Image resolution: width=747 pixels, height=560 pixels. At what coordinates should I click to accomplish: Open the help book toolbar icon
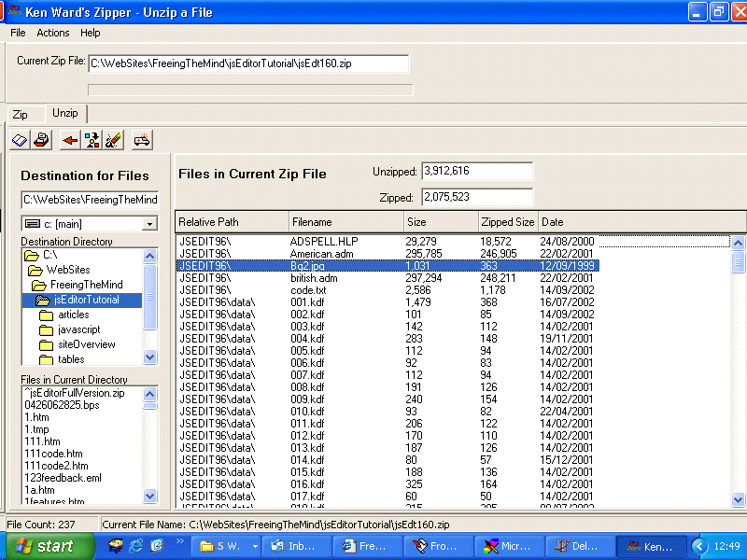click(x=19, y=138)
